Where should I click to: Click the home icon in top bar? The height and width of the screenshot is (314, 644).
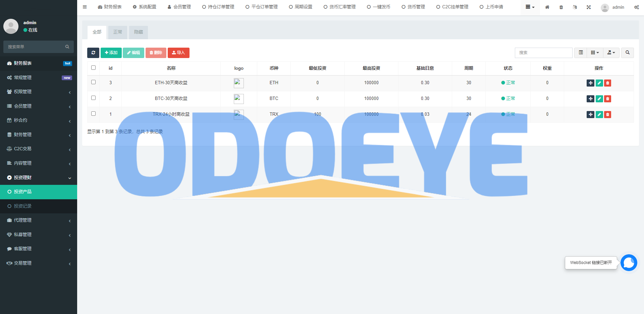(x=547, y=7)
